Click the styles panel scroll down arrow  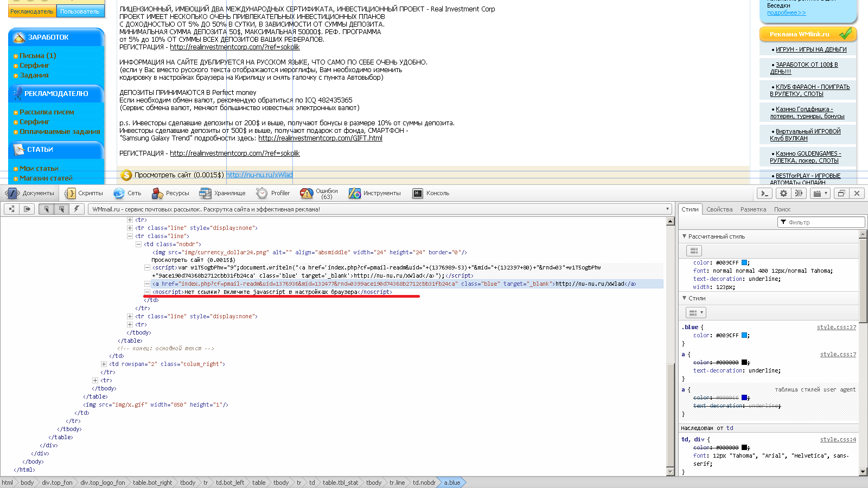pyautogui.click(x=863, y=472)
